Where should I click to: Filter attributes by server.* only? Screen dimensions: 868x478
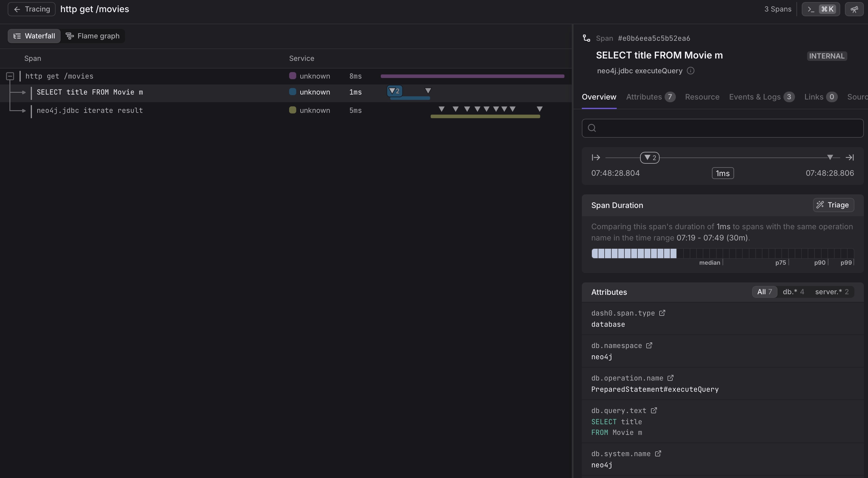click(831, 292)
